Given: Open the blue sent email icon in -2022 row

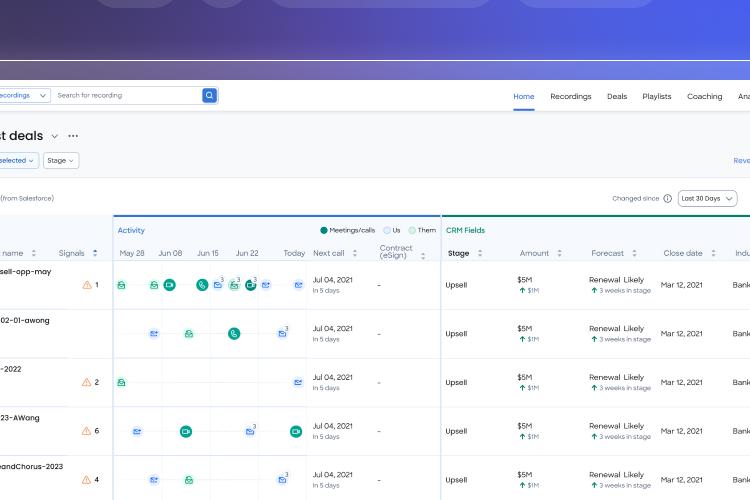Looking at the screenshot, I should [x=298, y=382].
